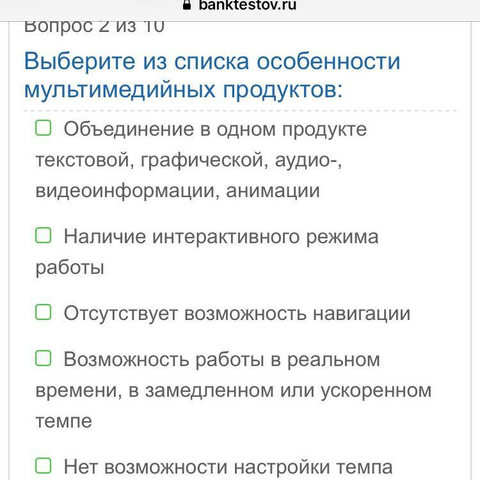Toggle the 'Отсутствует возможность навигации' checkbox

click(43, 312)
